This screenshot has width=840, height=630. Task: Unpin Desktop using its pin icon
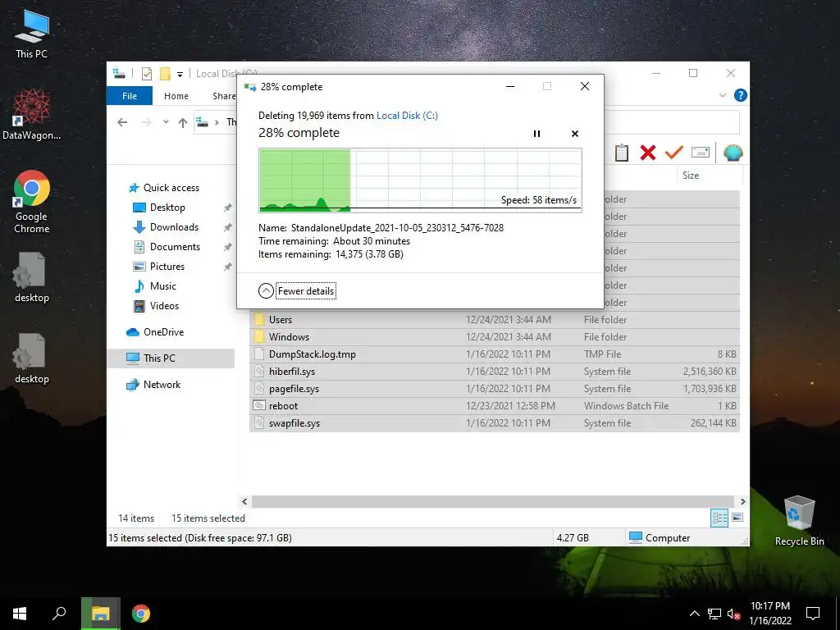pos(228,208)
